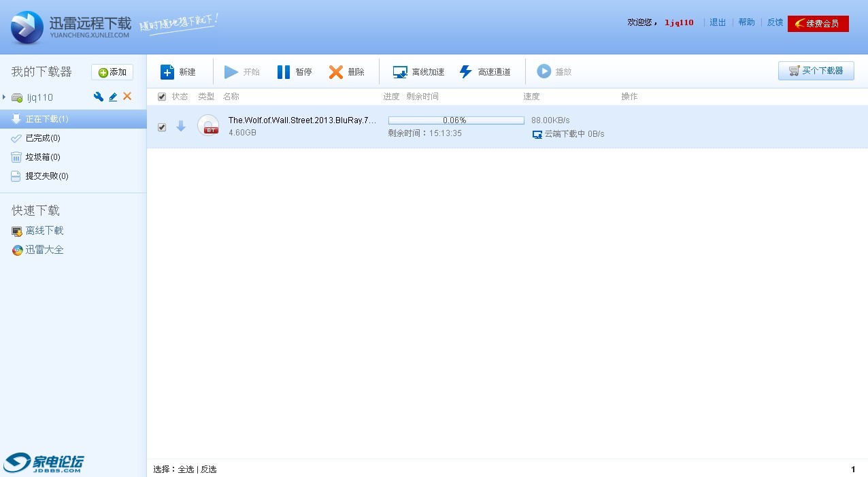Click the 垃圾箱 trash bin icon
The width and height of the screenshot is (868, 477).
[16, 157]
